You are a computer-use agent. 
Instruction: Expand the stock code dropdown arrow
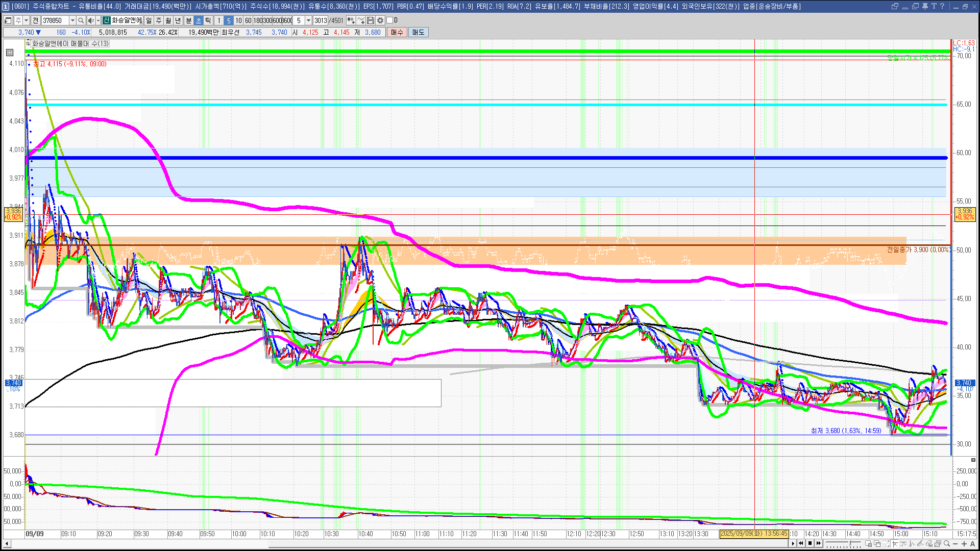point(72,20)
